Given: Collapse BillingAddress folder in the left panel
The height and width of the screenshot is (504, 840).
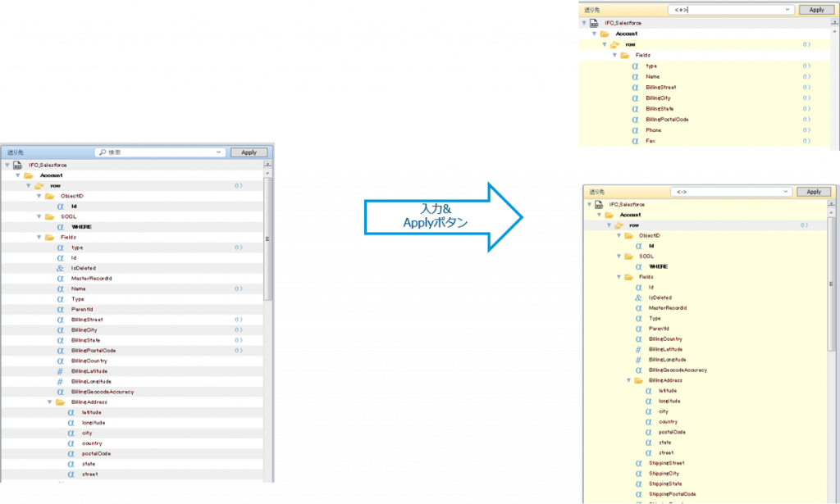Looking at the screenshot, I should click(49, 402).
